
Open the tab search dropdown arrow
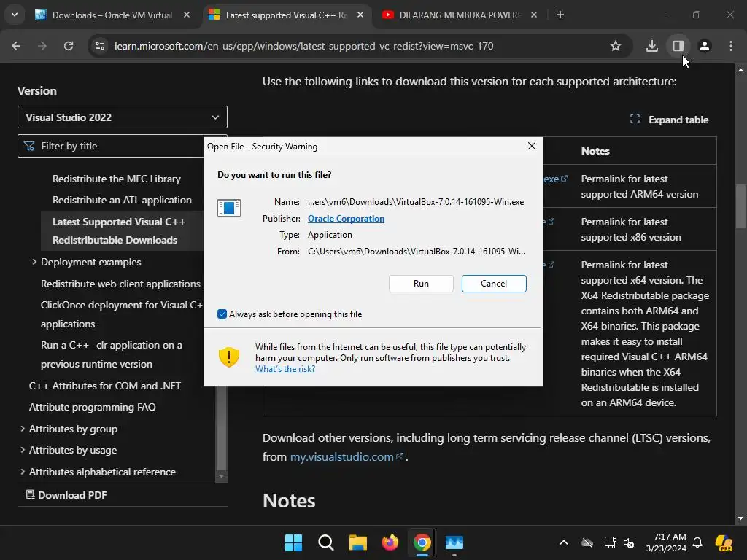(x=15, y=15)
